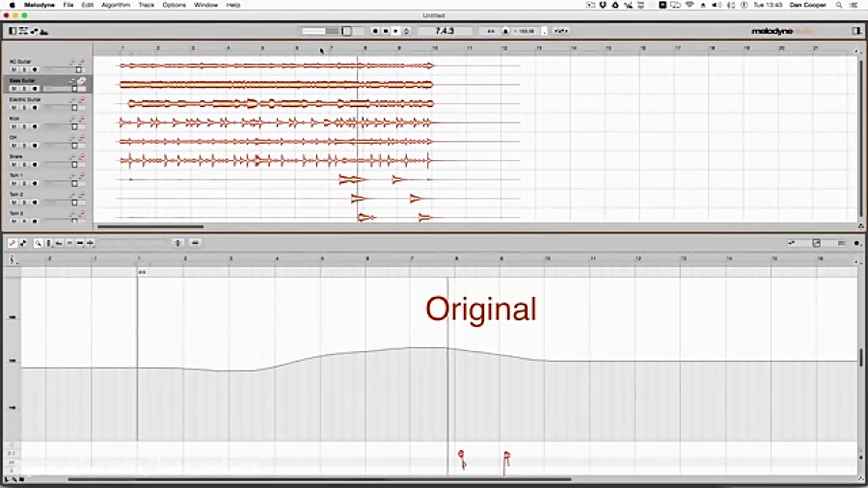Open the Edit menu
868x488 pixels.
click(88, 5)
